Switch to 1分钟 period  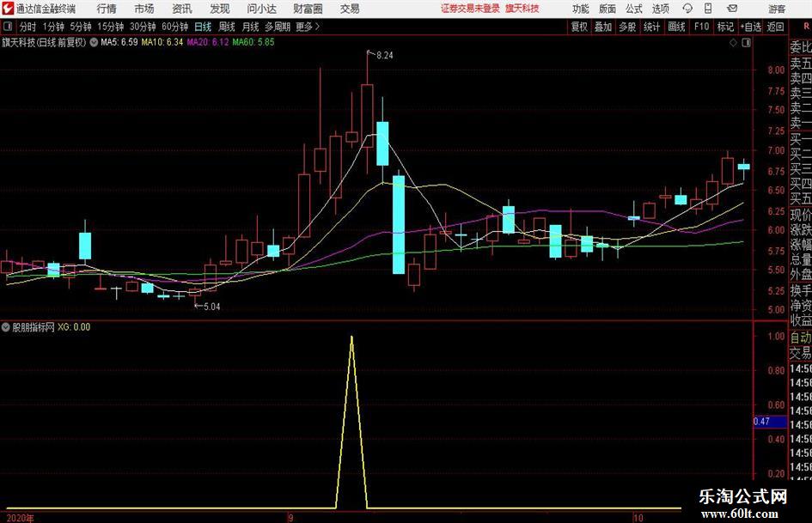[x=53, y=27]
